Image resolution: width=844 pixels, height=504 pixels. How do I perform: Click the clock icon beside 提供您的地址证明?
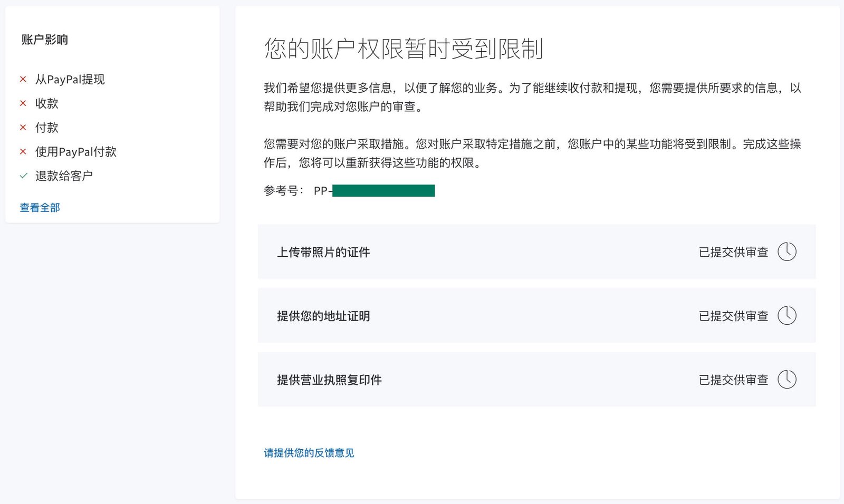[788, 315]
